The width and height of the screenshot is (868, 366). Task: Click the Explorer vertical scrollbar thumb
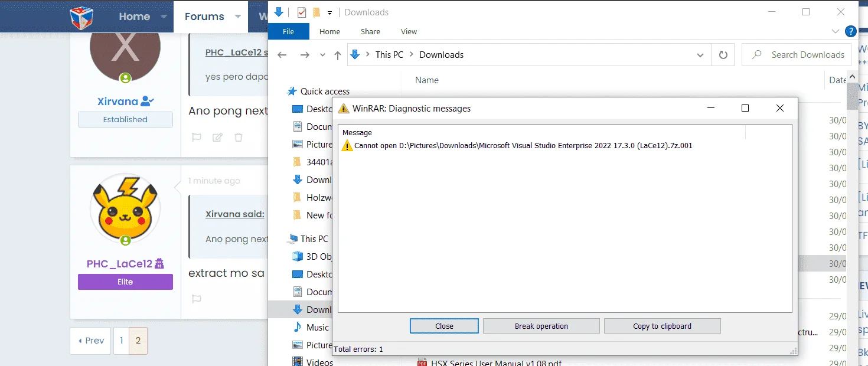click(852, 96)
